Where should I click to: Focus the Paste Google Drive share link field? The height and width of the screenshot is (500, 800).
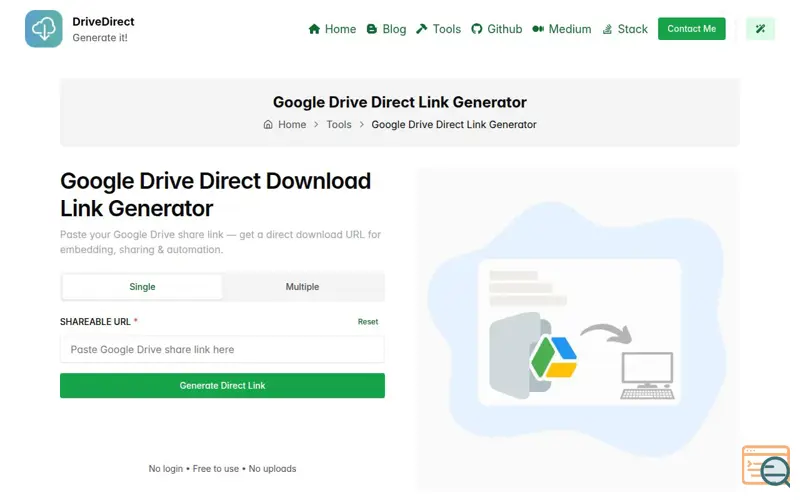tap(222, 349)
